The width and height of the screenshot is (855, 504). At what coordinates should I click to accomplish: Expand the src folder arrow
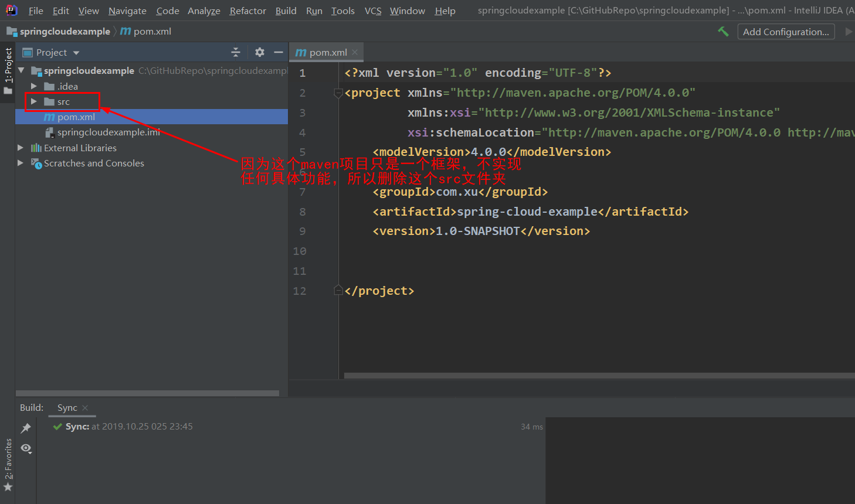tap(34, 101)
